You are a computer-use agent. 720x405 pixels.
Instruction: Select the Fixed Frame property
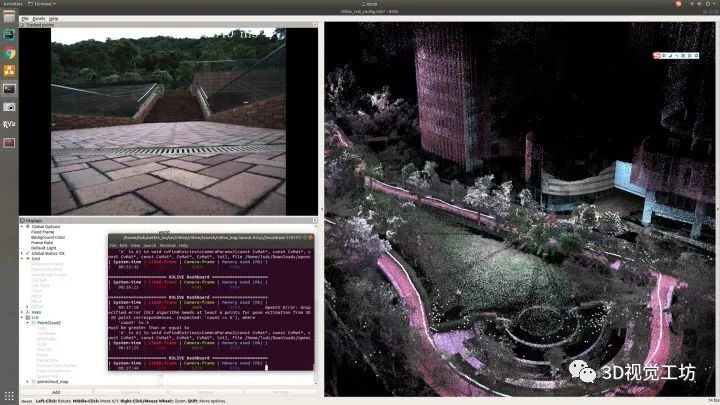42,232
